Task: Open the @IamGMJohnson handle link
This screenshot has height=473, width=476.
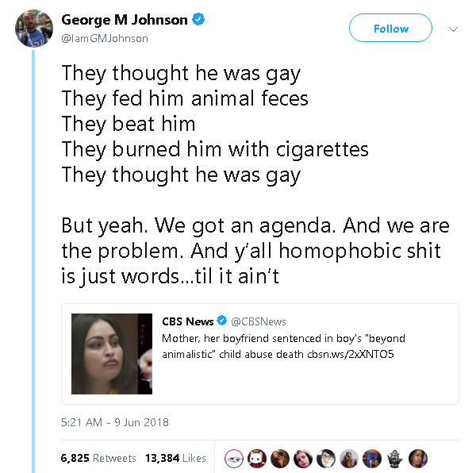Action: pyautogui.click(x=105, y=38)
